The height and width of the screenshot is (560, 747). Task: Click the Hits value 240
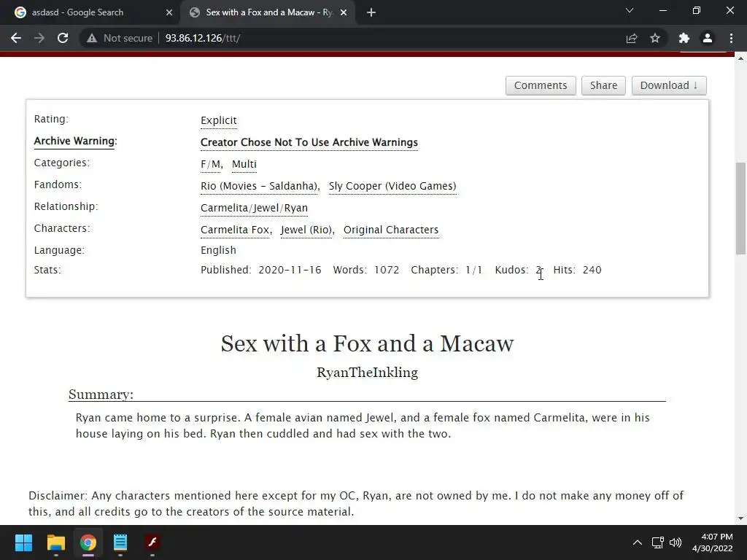592,270
